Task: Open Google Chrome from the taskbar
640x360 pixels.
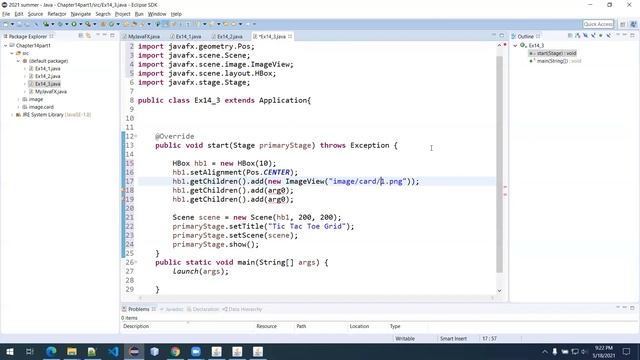Action: [x=176, y=351]
